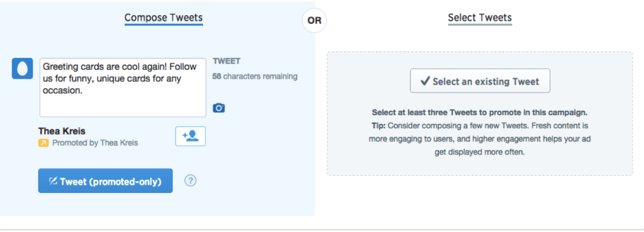The image size is (644, 232).
Task: Click the egg profile avatar
Action: pos(22,68)
